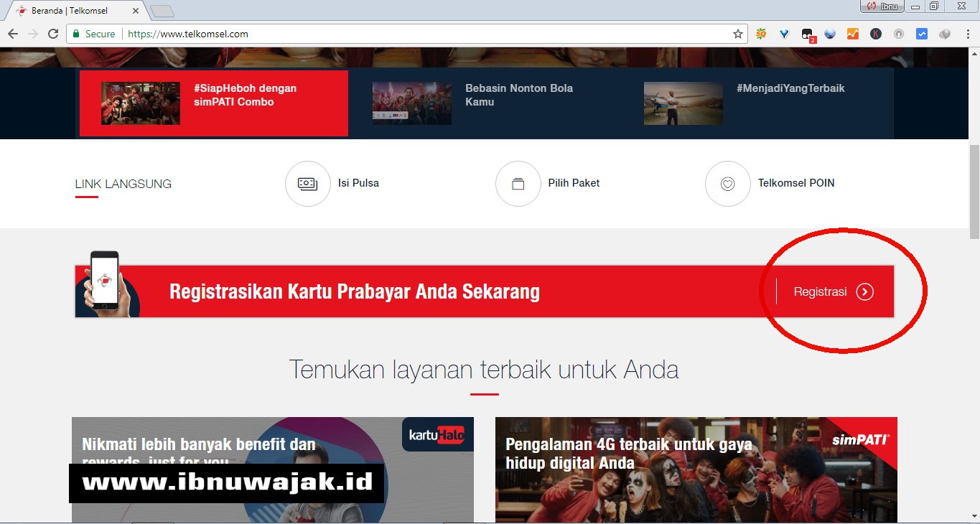
Task: Bookmark this page with the star icon
Action: pyautogui.click(x=738, y=34)
